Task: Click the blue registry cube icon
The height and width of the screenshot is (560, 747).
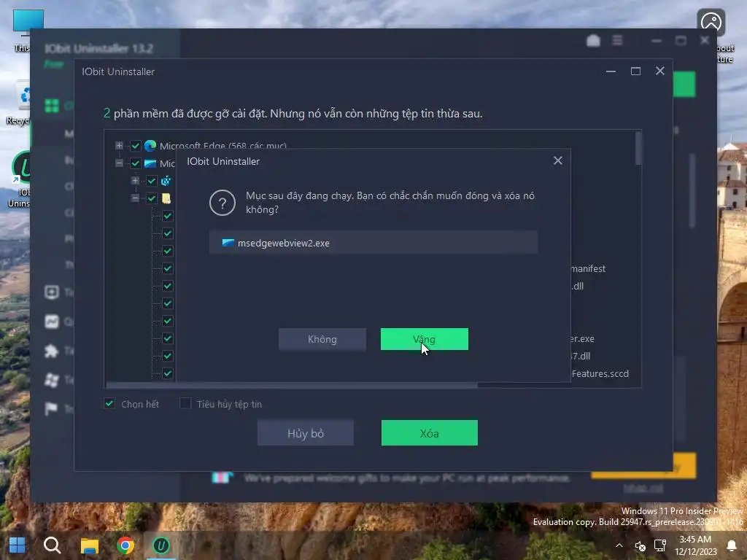Action: point(166,181)
